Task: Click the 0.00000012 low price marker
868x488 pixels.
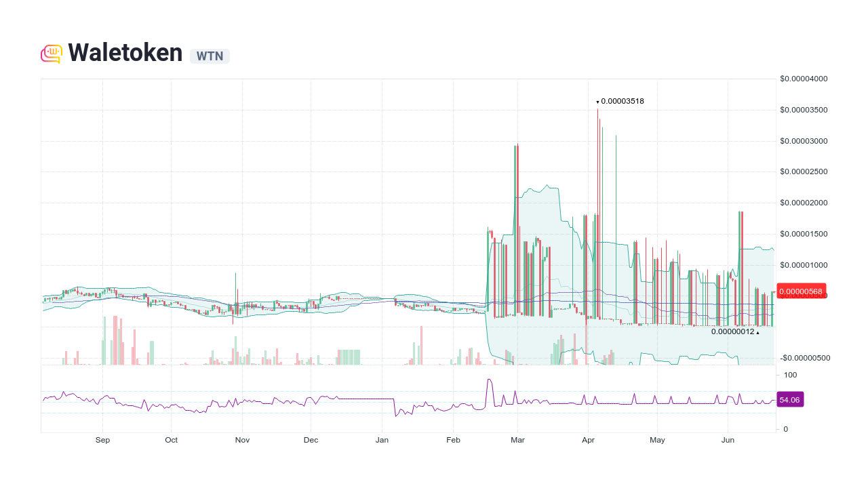Action: click(735, 331)
